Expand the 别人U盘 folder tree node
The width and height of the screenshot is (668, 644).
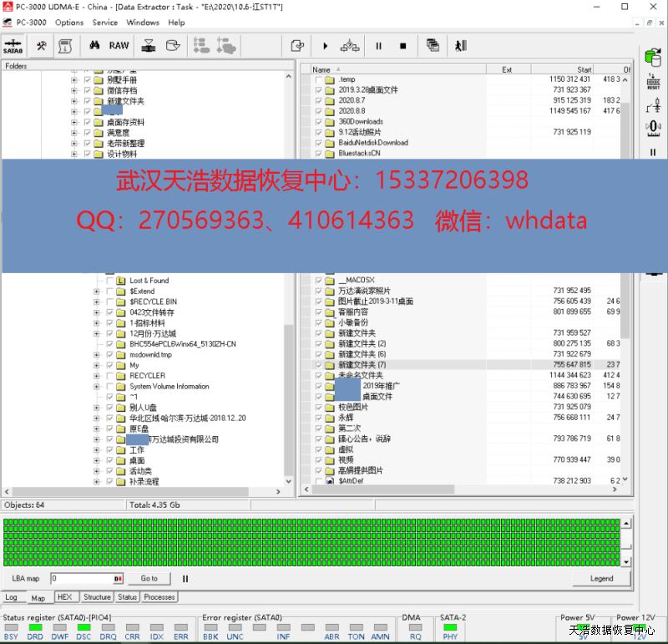pyautogui.click(x=97, y=408)
